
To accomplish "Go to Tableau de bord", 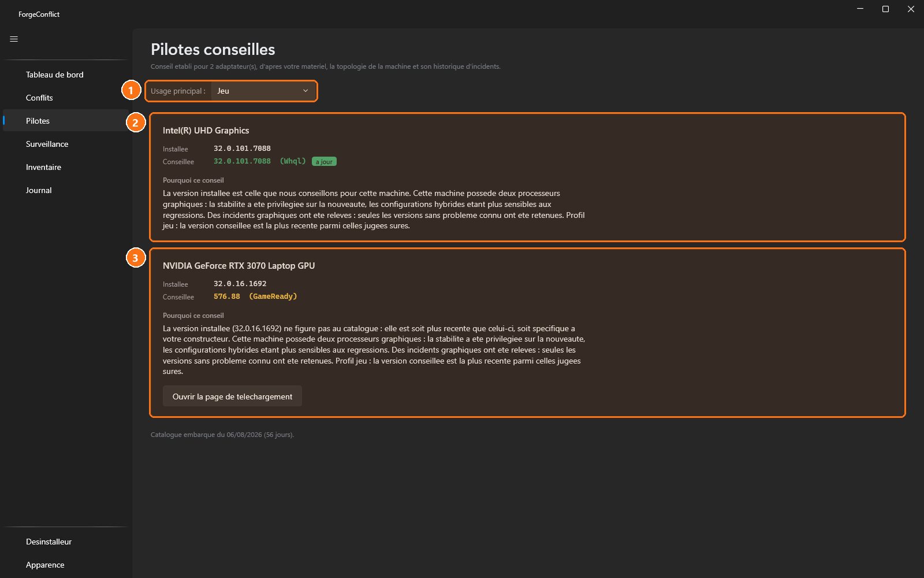I will tap(66, 75).
